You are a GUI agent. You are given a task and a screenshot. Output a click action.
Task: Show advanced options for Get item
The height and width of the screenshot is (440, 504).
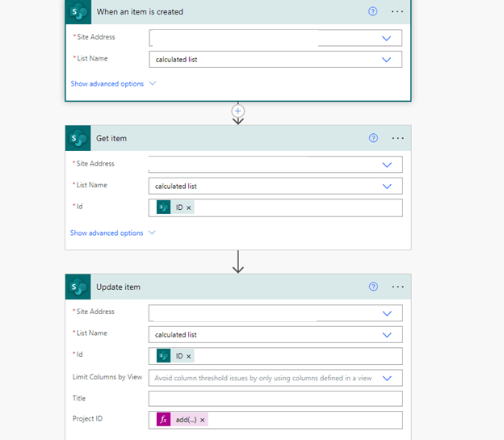[107, 233]
